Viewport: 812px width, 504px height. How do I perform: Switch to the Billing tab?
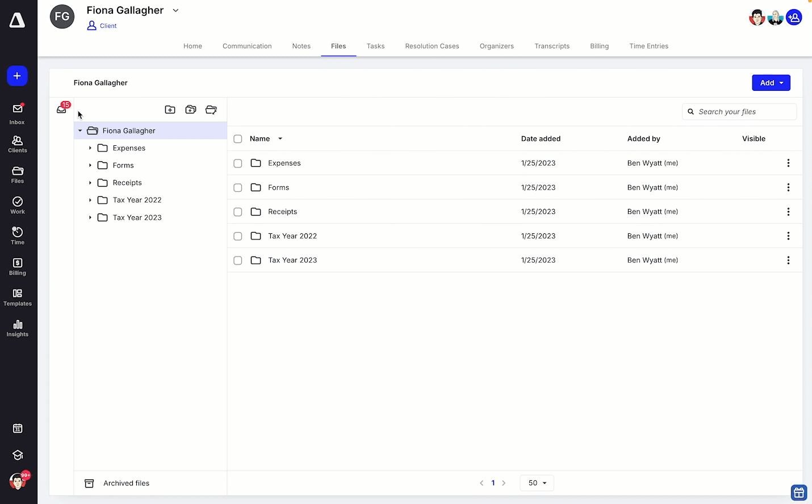click(x=600, y=46)
